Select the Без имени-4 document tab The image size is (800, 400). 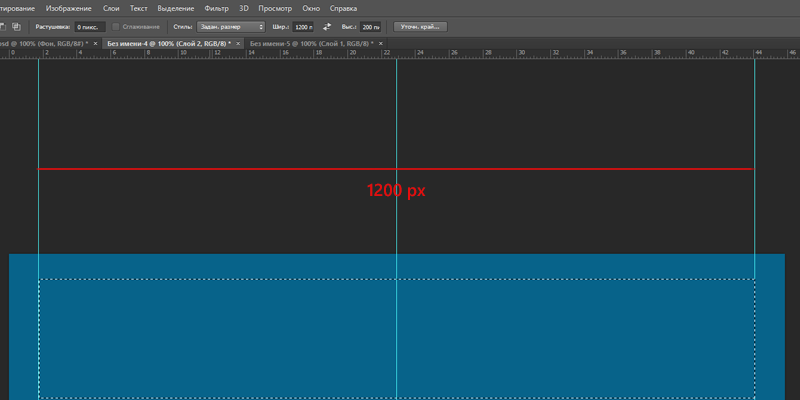coord(168,44)
